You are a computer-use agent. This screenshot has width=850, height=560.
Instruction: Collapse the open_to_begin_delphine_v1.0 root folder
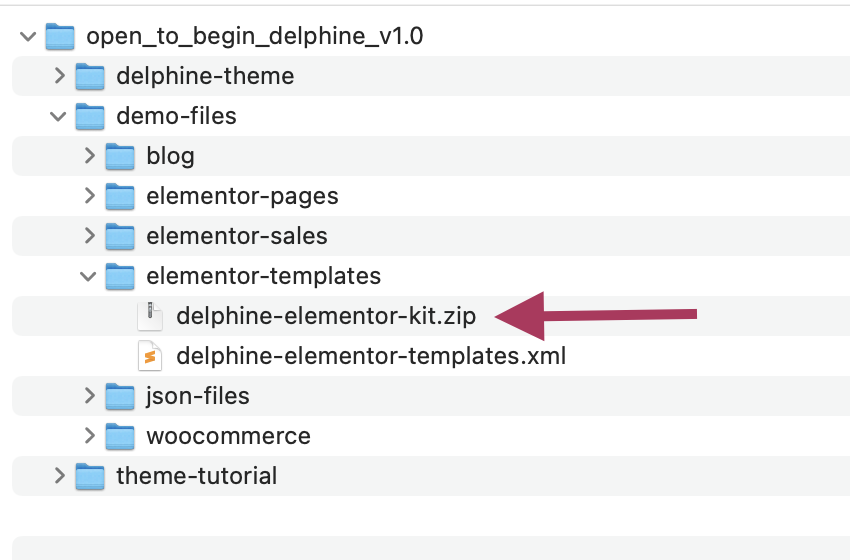coord(28,37)
